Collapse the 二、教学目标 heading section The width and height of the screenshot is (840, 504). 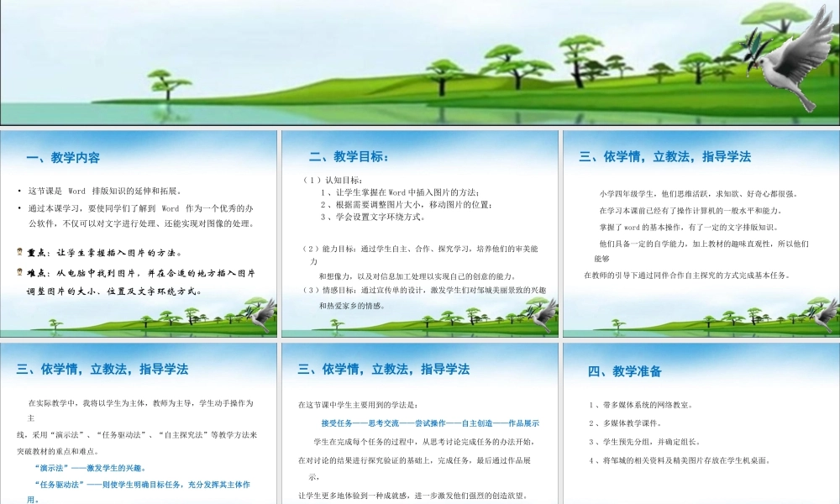point(349,155)
